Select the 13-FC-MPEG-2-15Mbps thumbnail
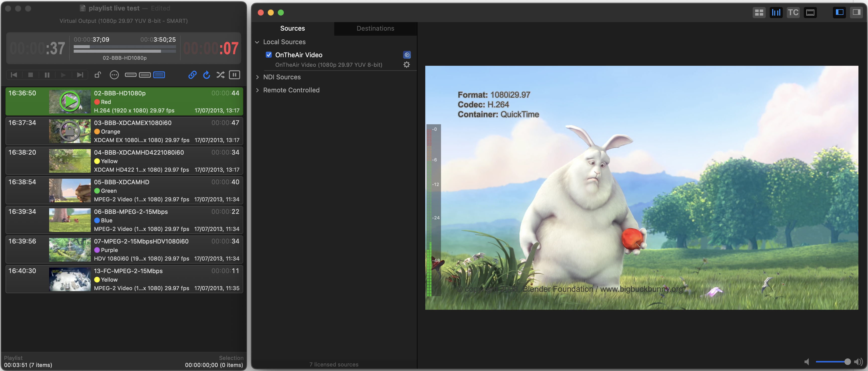The image size is (868, 371). 70,279
